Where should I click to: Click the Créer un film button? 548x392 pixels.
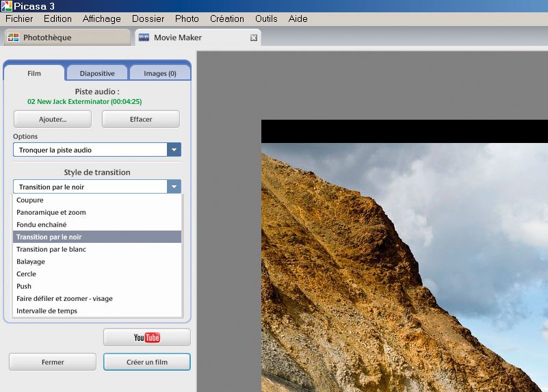pos(147,362)
